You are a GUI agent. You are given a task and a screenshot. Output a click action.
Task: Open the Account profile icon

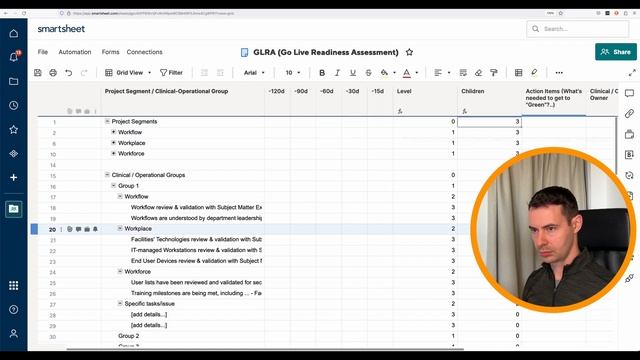pos(13,333)
